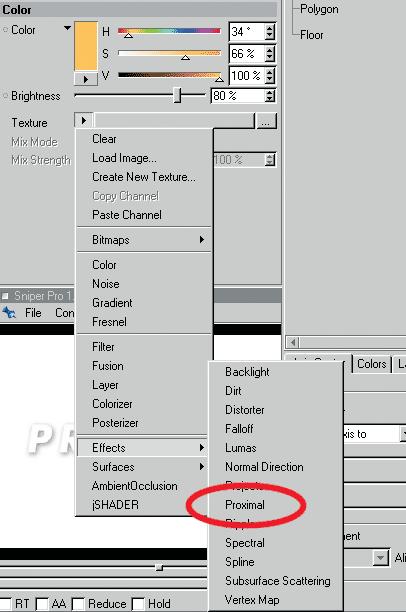Image resolution: width=406 pixels, height=612 pixels.
Task: Enable the RT checkbox
Action: tap(7, 604)
